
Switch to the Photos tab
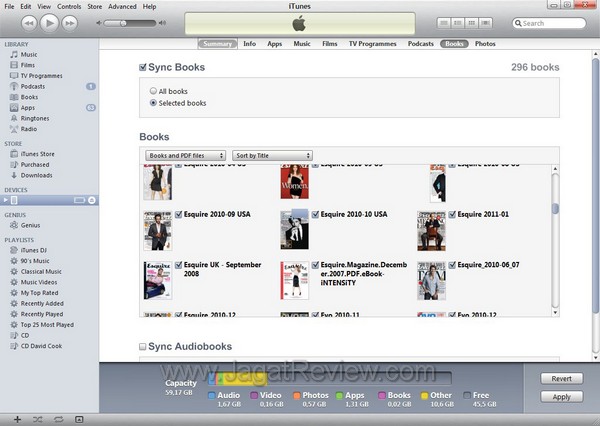click(x=485, y=44)
